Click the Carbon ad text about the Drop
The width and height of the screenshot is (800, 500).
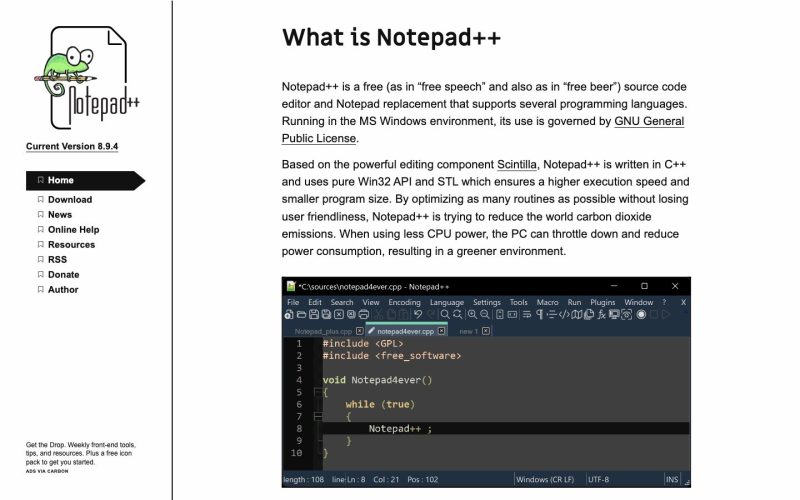(81, 454)
